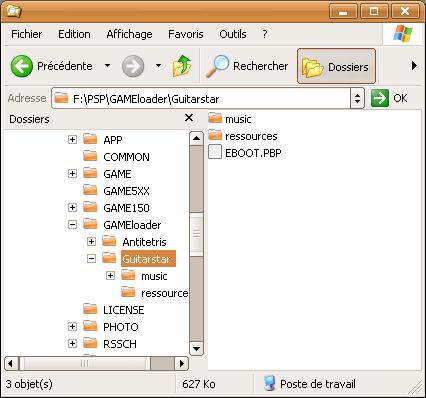Viewport: 426px width, 398px height.
Task: Click the music folder icon in tree
Action: (x=128, y=275)
